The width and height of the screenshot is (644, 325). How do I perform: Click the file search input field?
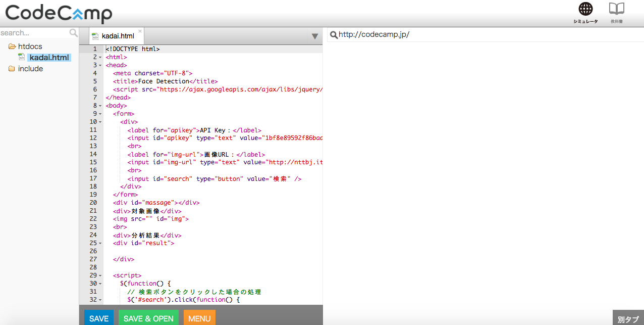click(x=34, y=33)
